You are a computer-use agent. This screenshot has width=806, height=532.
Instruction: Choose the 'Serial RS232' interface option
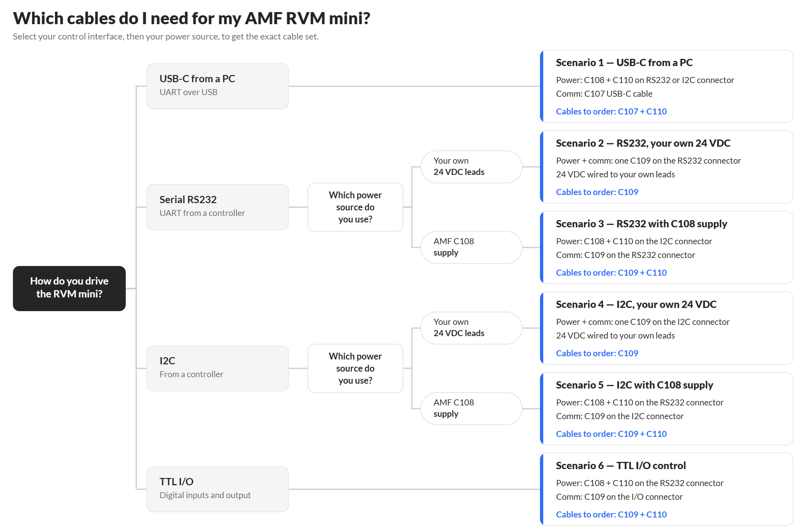[x=218, y=207]
